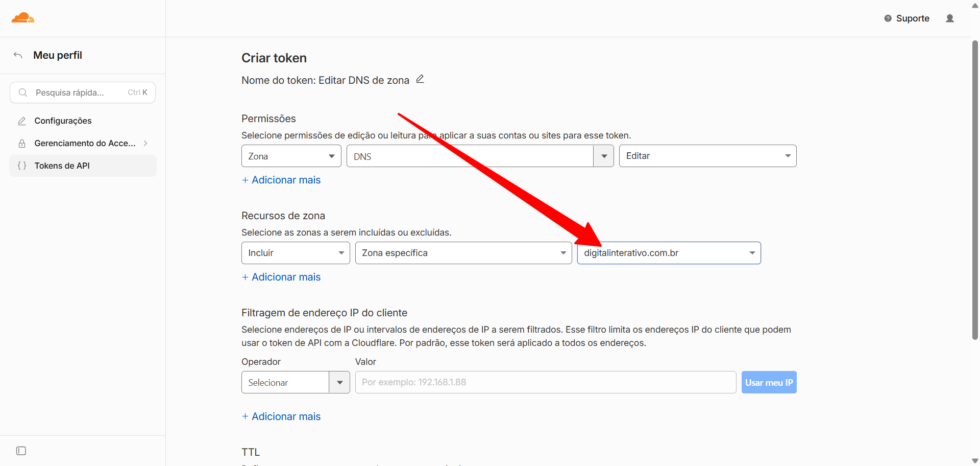Open the digitalinterativo.com.br zone dropdown
Image resolution: width=980 pixels, height=466 pixels.
(x=669, y=253)
